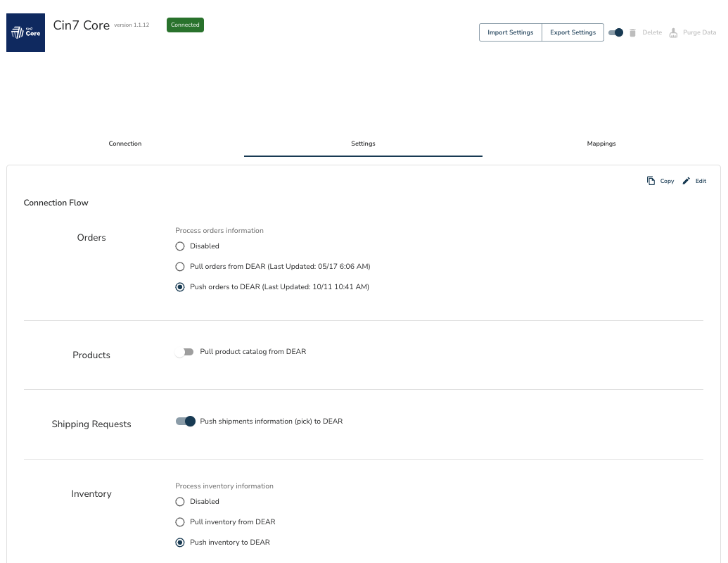This screenshot has height=563, width=728.
Task: Click the Cin7 Core title
Action: [x=82, y=25]
